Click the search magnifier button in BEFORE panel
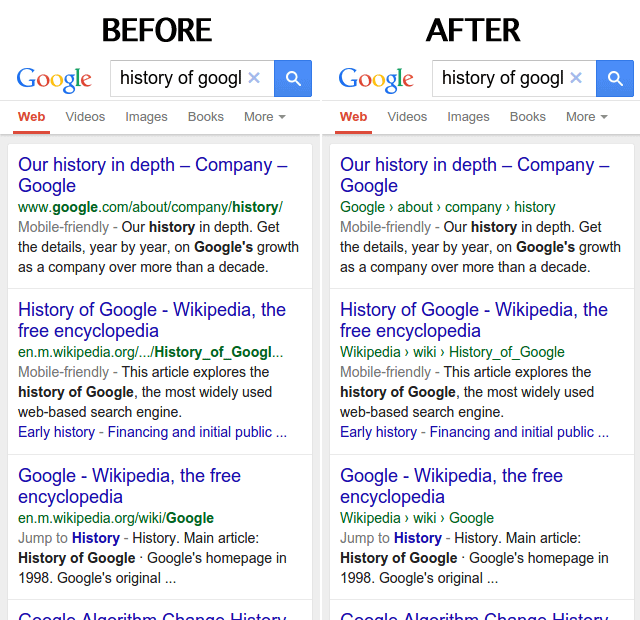 [293, 78]
